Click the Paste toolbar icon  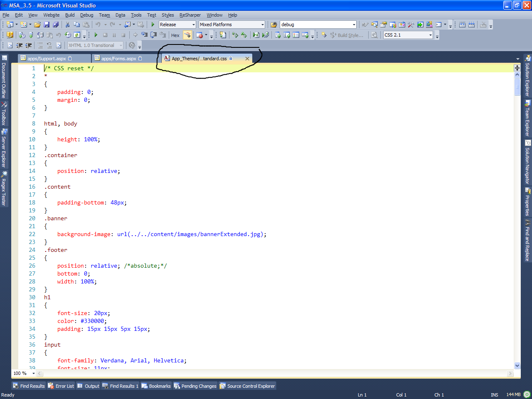pyautogui.click(x=86, y=25)
